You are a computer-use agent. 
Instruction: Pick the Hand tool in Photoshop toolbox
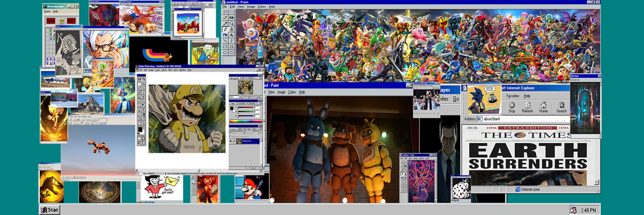coord(139,123)
